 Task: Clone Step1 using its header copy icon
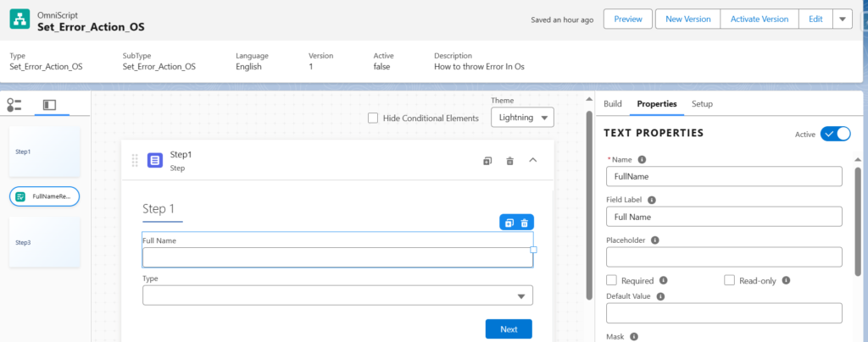(x=487, y=161)
